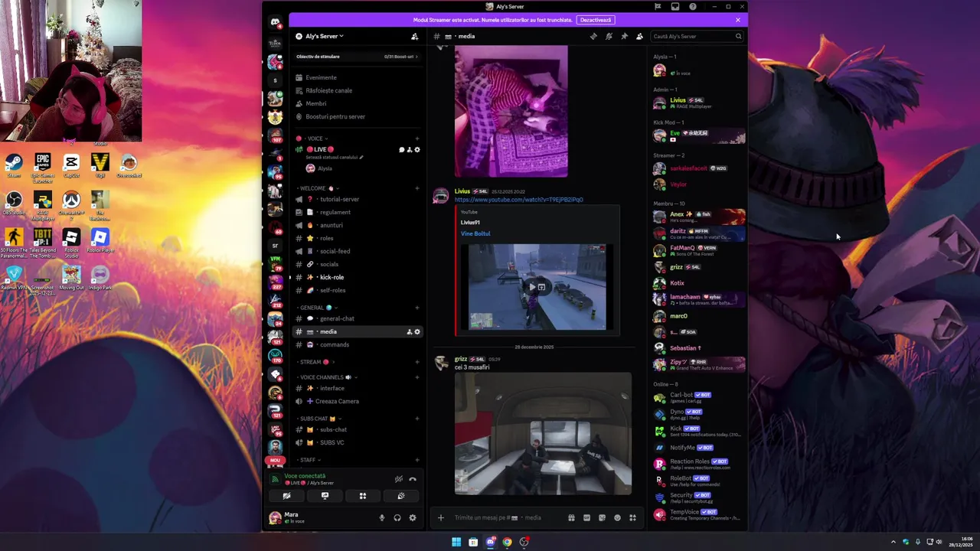Collapse the VOICE category
Image resolution: width=980 pixels, height=551 pixels.
(315, 139)
